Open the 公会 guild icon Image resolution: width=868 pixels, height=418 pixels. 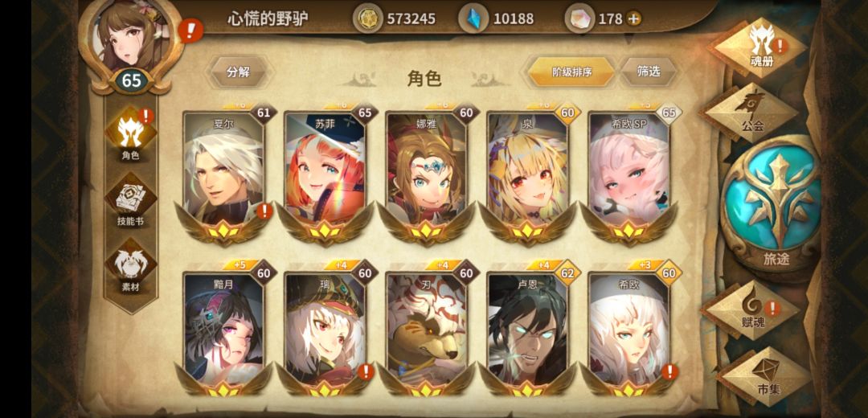pyautogui.click(x=753, y=113)
